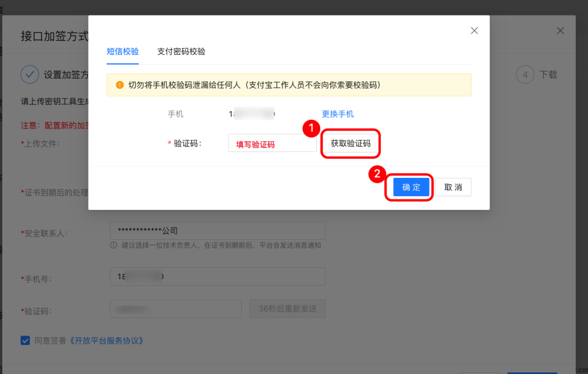This screenshot has height=374, width=588.
Task: Focus the 填写验证码 input field
Action: [272, 144]
